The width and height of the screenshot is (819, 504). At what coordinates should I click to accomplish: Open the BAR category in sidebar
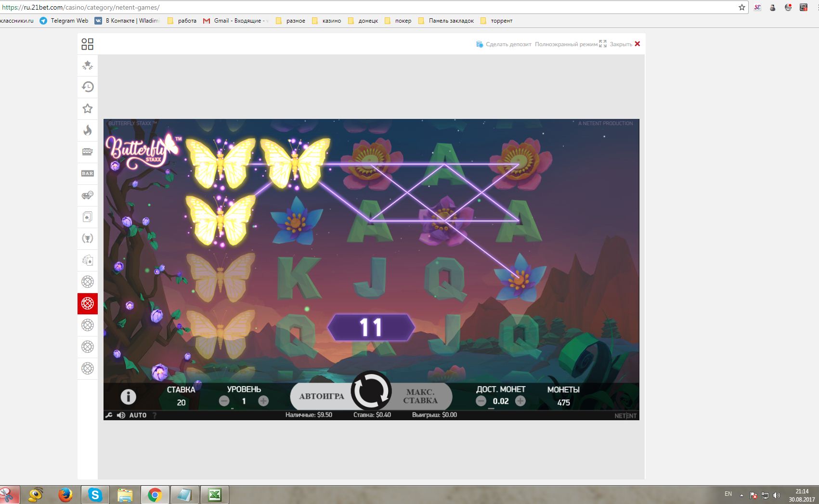click(88, 173)
